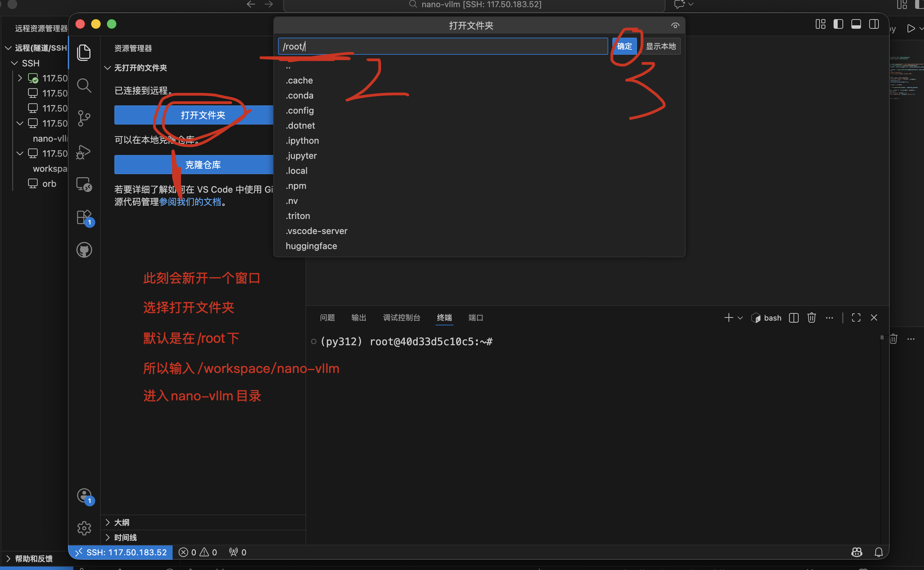924x570 pixels.
Task: Open Extensions view icon
Action: [84, 218]
